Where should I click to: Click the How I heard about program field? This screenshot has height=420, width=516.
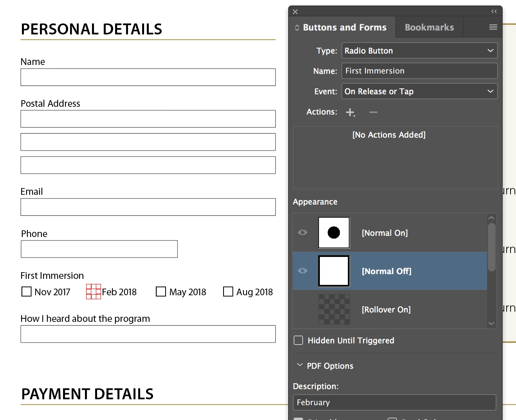[x=148, y=334]
